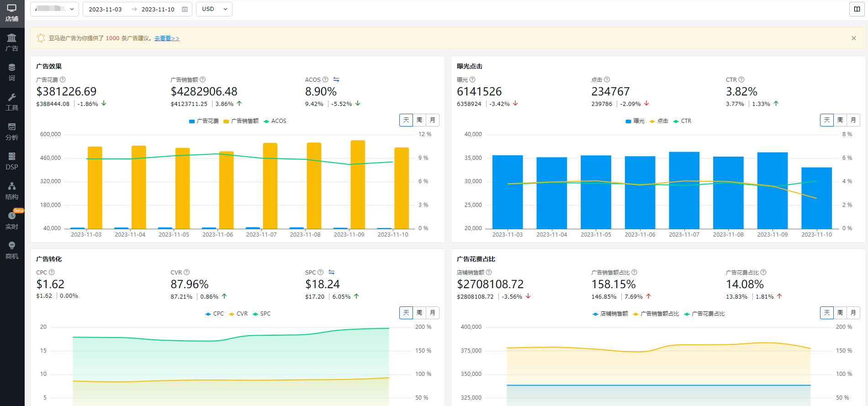The height and width of the screenshot is (406, 868).
Task: Open the DSP section in sidebar
Action: (12, 161)
